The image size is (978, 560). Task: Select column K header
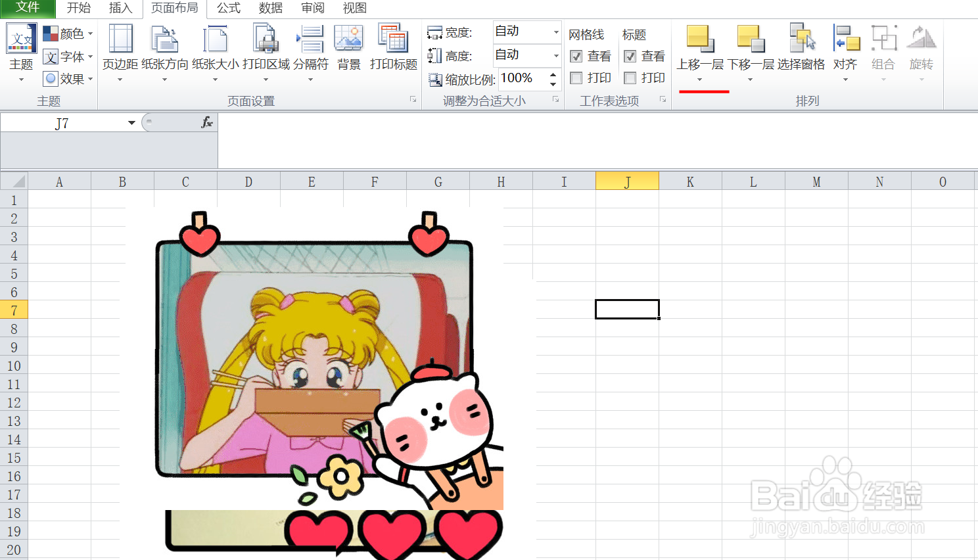690,181
